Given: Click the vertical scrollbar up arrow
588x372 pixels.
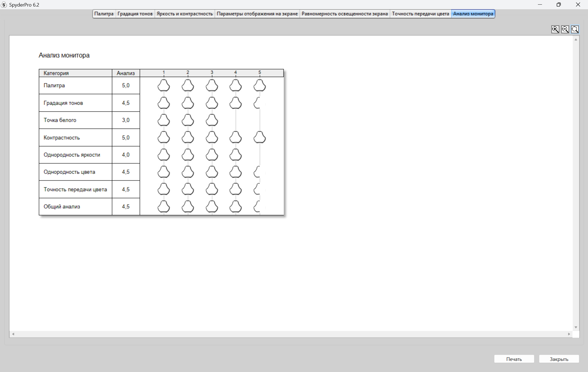Looking at the screenshot, I should [576, 40].
